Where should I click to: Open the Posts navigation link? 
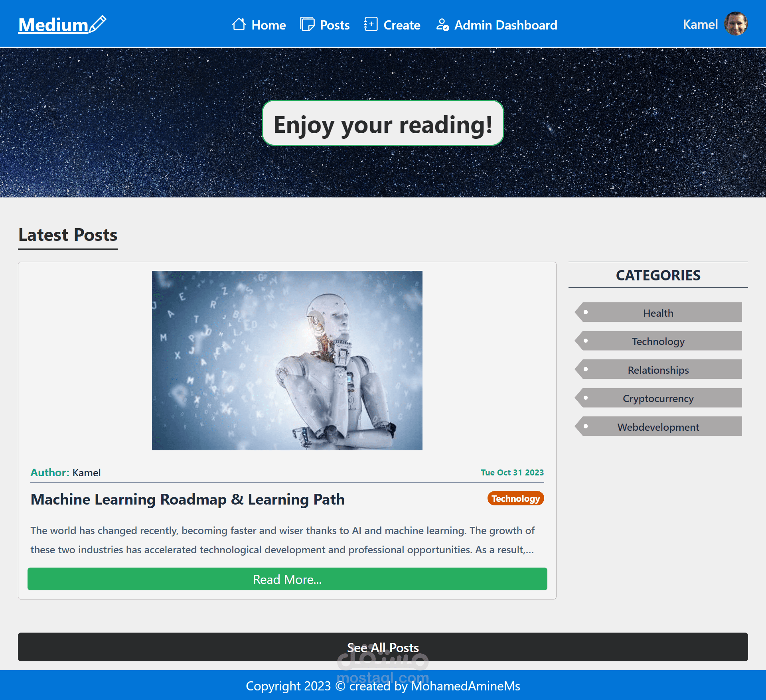click(334, 25)
